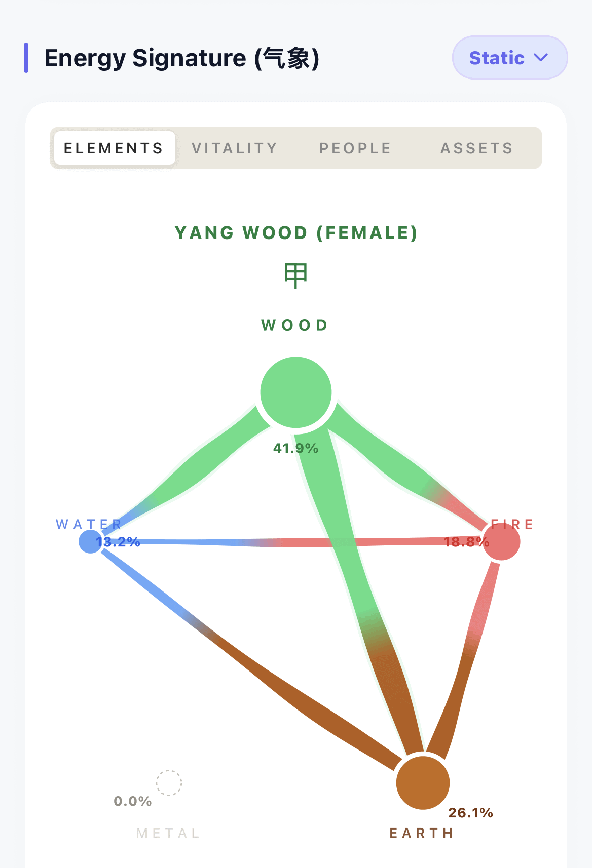The height and width of the screenshot is (868, 593).
Task: Go to the Assets tab
Action: point(477,148)
